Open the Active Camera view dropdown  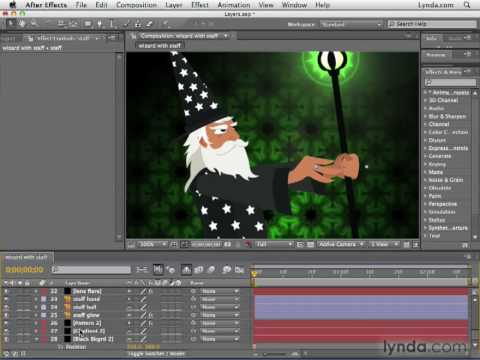[x=341, y=245]
